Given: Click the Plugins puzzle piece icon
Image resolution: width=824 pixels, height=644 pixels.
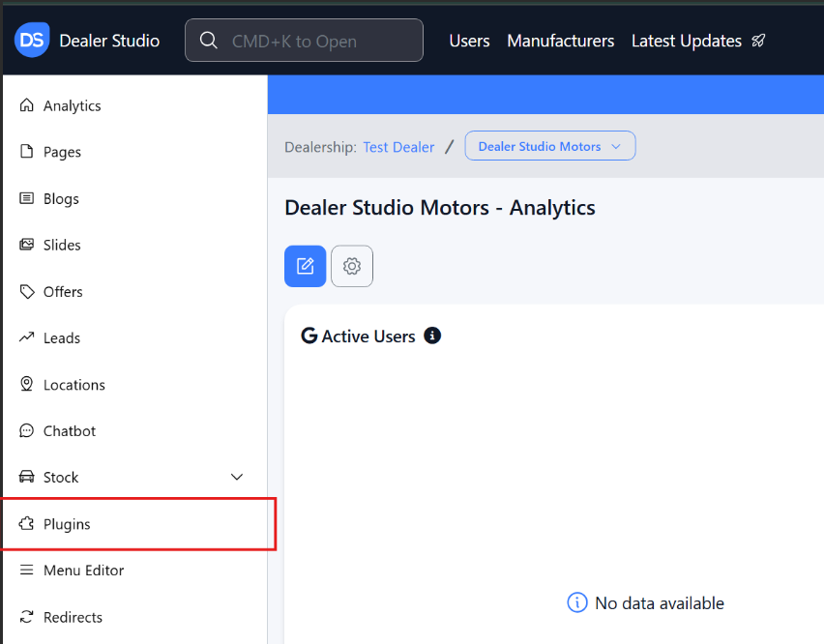Looking at the screenshot, I should pos(26,524).
